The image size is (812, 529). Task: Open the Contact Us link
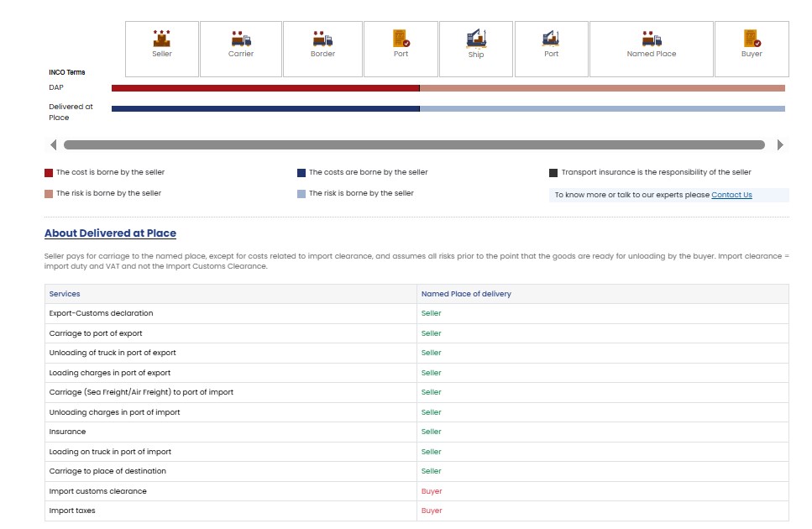[731, 195]
